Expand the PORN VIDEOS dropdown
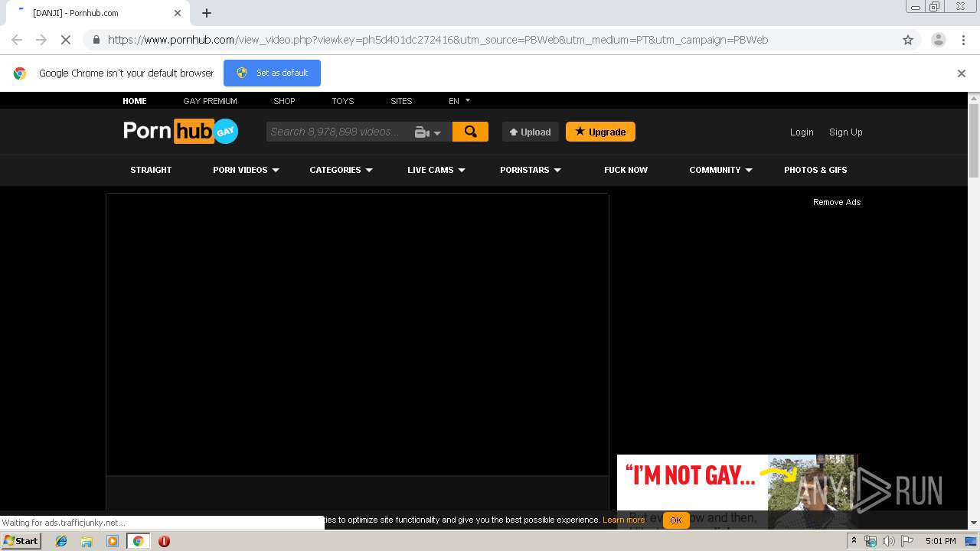The width and height of the screenshot is (980, 551). (246, 170)
